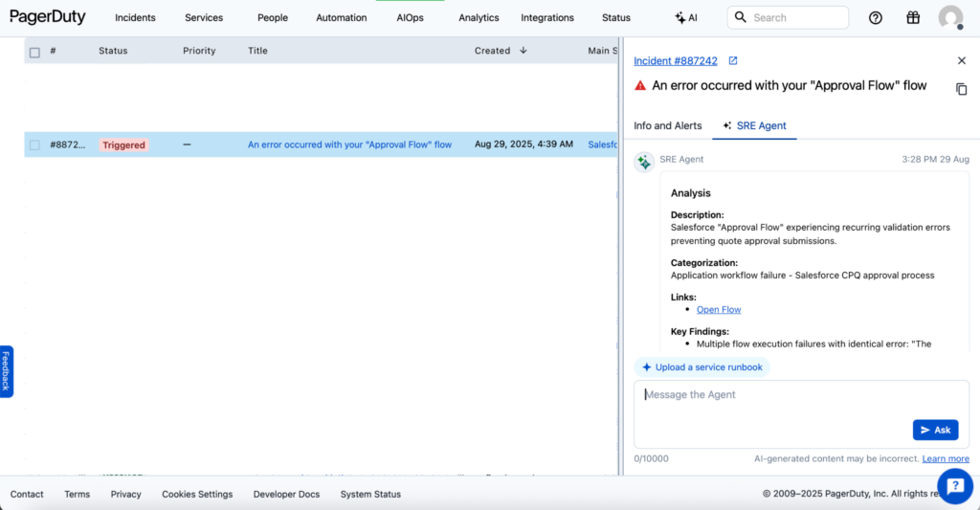980x510 pixels.
Task: Open the help question mark icon
Action: pos(876,17)
